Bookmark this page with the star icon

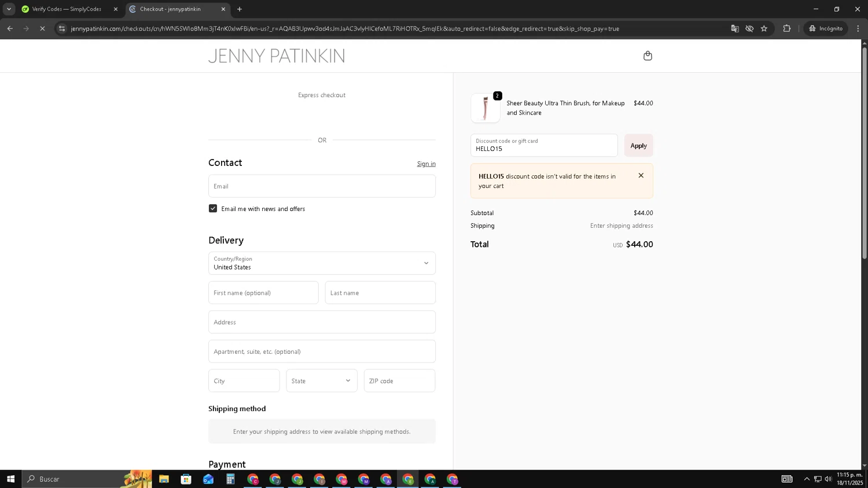(x=764, y=28)
